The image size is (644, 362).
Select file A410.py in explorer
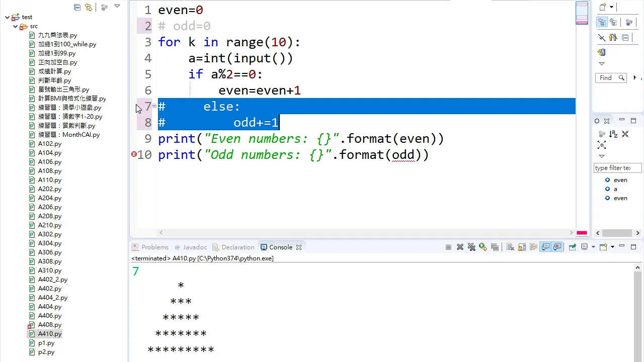coord(50,334)
